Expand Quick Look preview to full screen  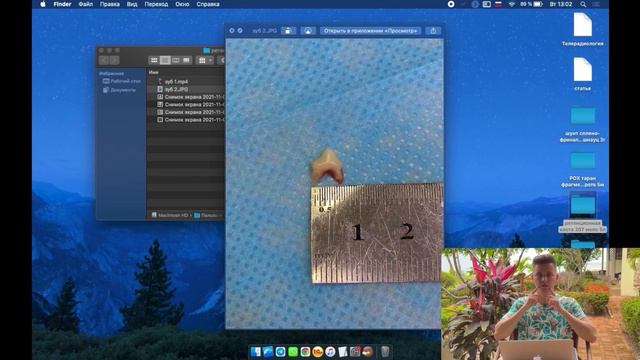point(240,31)
